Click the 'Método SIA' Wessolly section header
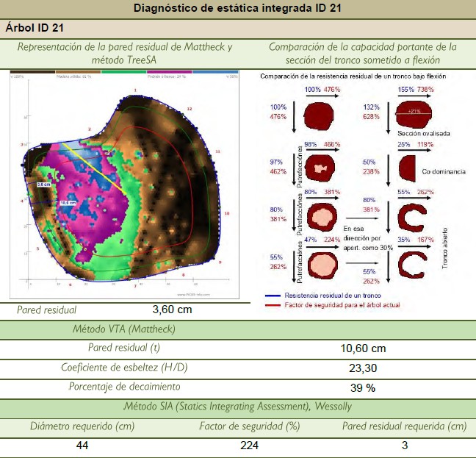This screenshot has width=476, height=458. click(x=238, y=407)
